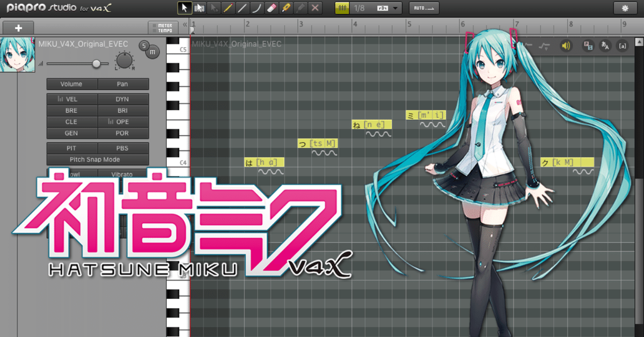644x337 pixels.
Task: Click vibrato wave under ね note
Action: 378,134
